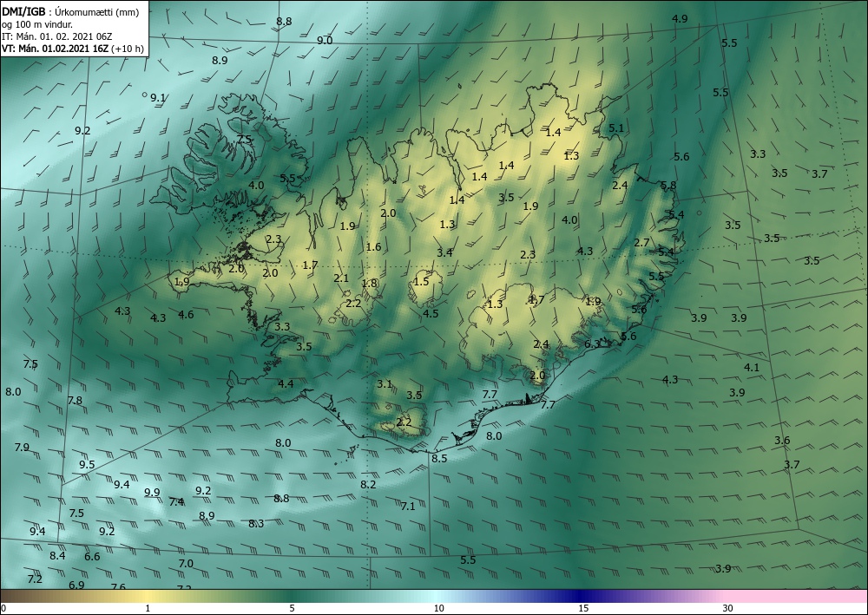The width and height of the screenshot is (868, 615).
Task: Click the 5.8 value on the east coast
Action: point(668,186)
